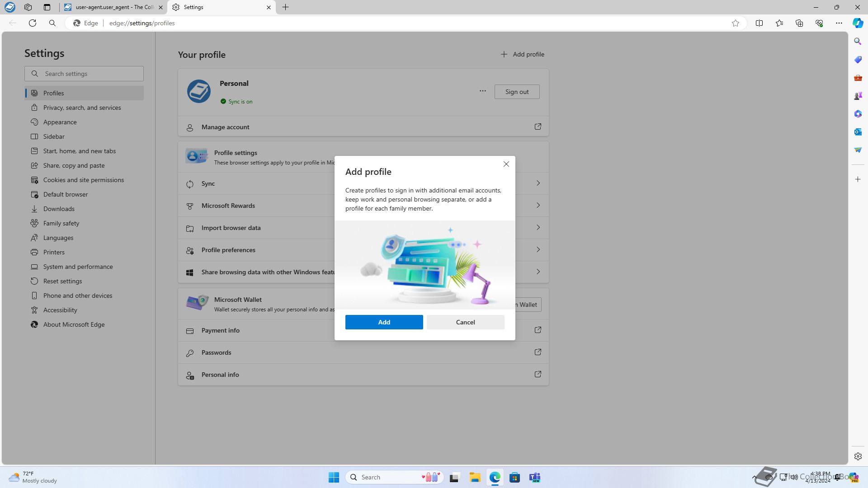
Task: Open sidebar Games chess piece icon
Action: pos(858,96)
